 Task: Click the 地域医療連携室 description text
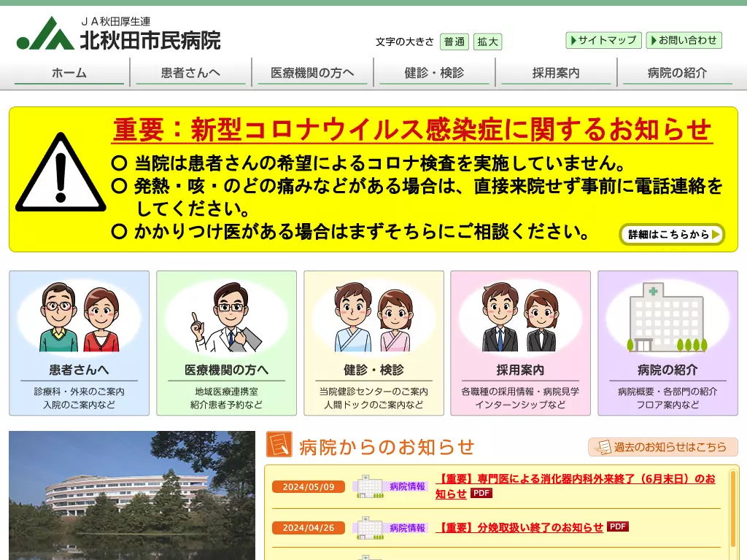click(226, 392)
